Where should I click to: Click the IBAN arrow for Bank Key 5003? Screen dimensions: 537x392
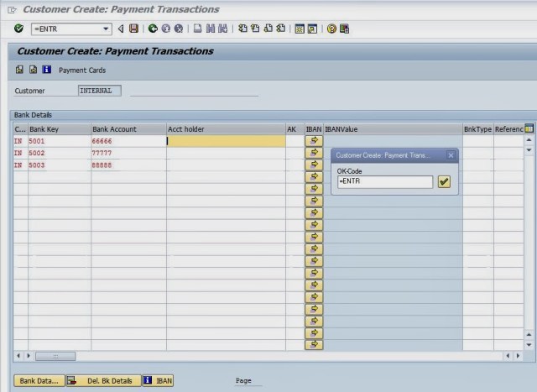click(x=314, y=165)
